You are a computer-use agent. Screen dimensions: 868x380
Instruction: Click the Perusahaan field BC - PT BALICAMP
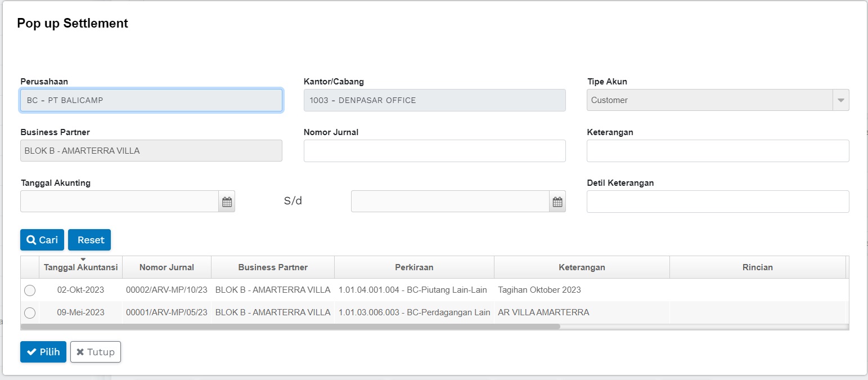point(151,100)
